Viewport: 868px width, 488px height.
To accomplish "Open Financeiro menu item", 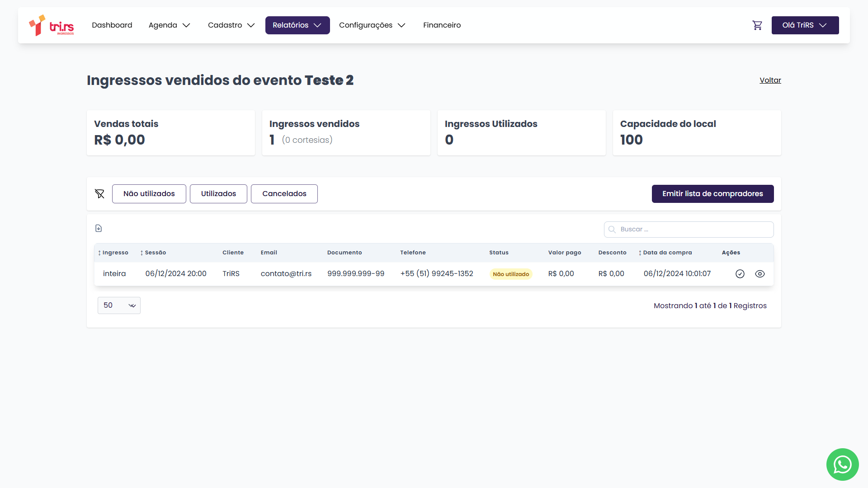I will click(x=442, y=25).
